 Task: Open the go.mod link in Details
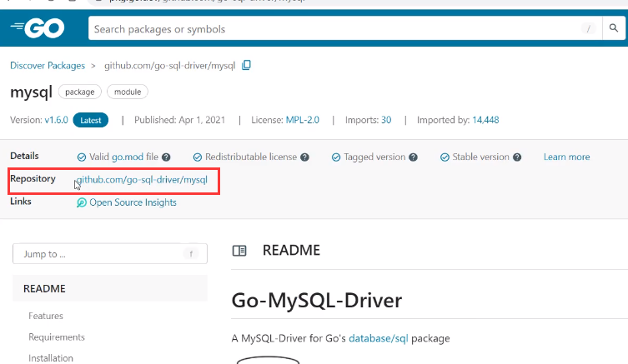tap(128, 157)
